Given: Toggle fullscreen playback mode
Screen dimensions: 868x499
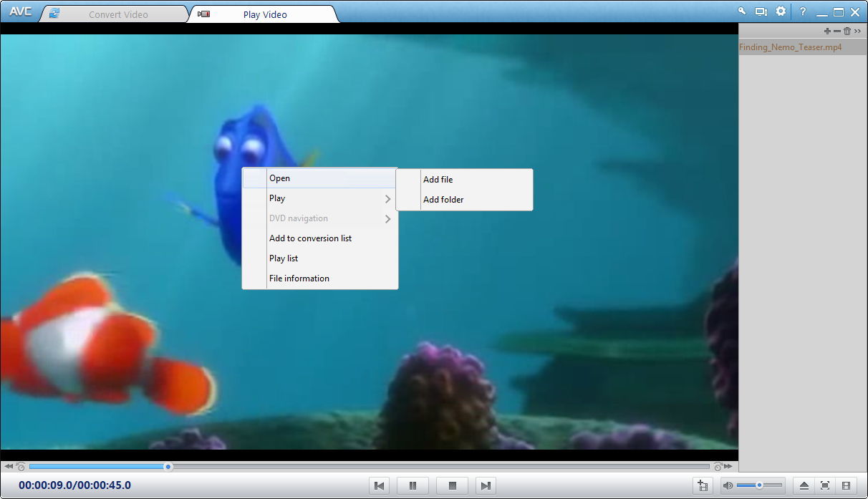Looking at the screenshot, I should pyautogui.click(x=826, y=485).
